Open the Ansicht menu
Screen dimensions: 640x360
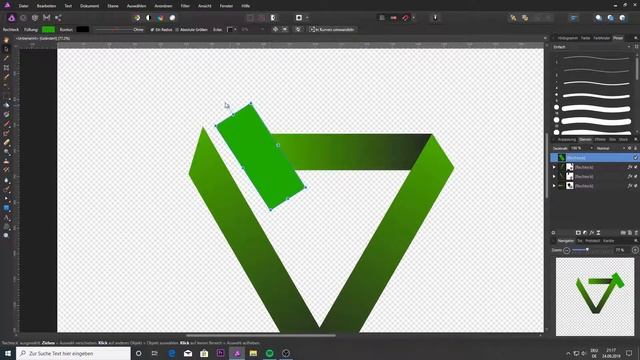tap(204, 6)
